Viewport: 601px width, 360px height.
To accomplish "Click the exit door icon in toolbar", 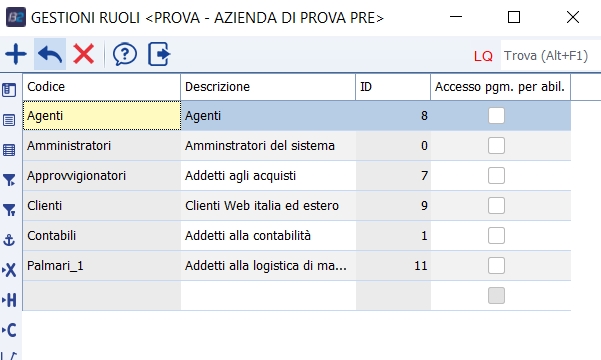I will 159,54.
